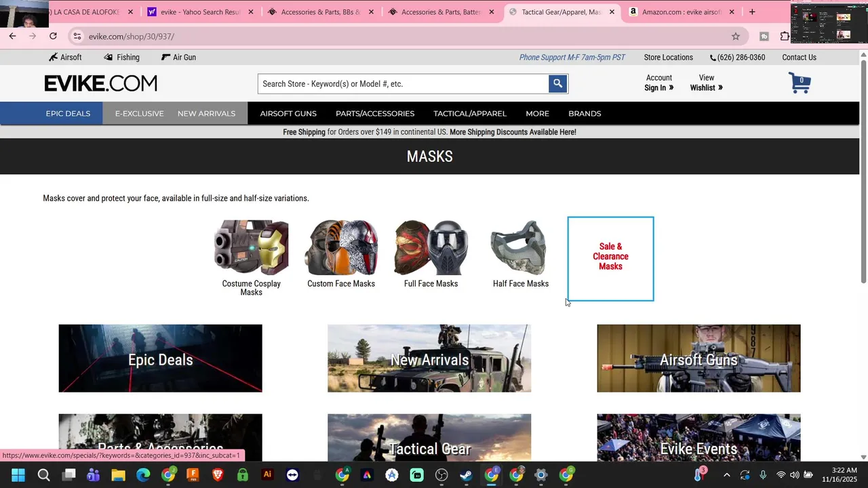Screen dimensions: 868x488
Task: Click the blue search magnifier button
Action: pyautogui.click(x=557, y=83)
